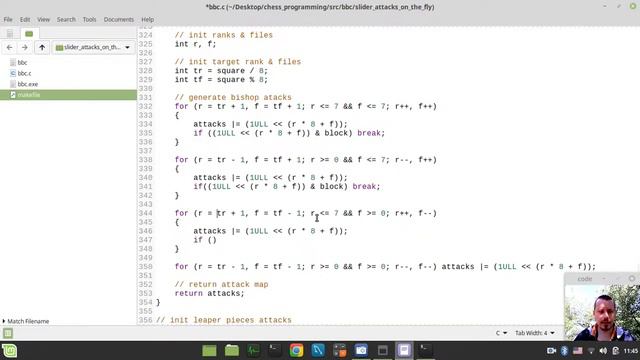Open the File menu
This screenshot has height=360, width=640.
(x=8, y=20)
